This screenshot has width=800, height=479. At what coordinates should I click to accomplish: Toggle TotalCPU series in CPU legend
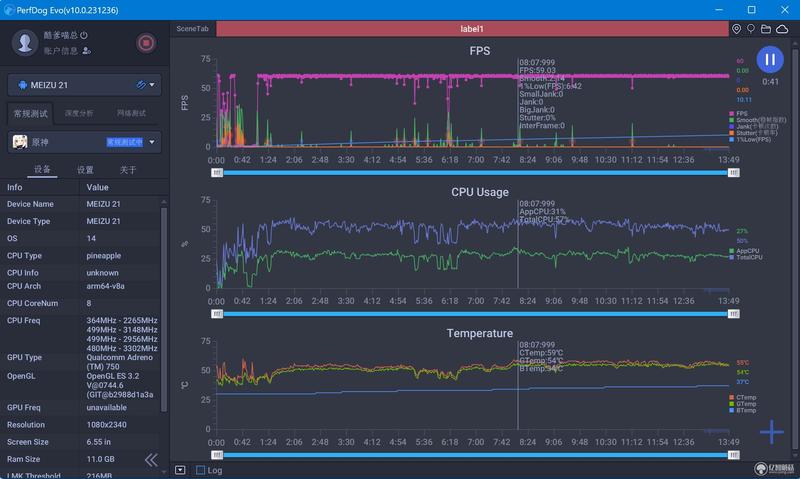pos(746,258)
